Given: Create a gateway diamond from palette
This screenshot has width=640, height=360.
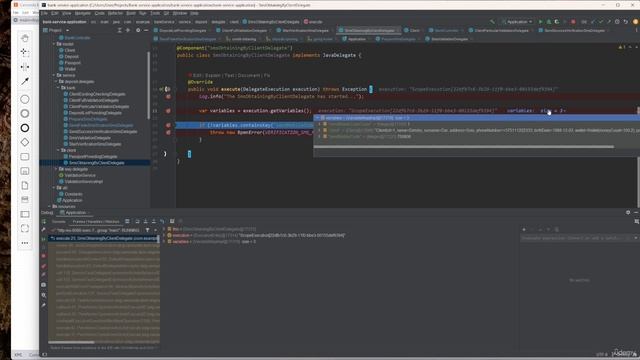Looking at the screenshot, I should [x=25, y=142].
